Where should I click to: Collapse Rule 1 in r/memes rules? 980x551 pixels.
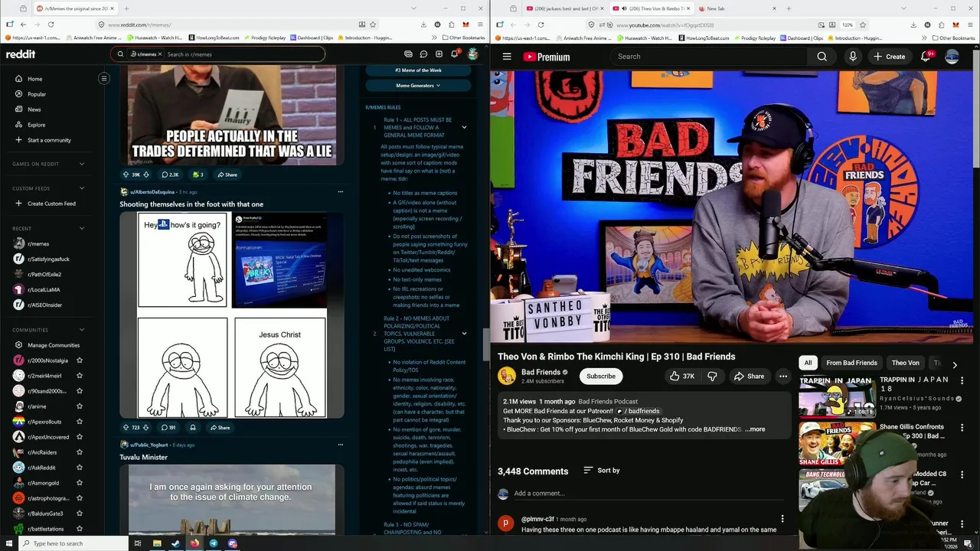click(464, 127)
